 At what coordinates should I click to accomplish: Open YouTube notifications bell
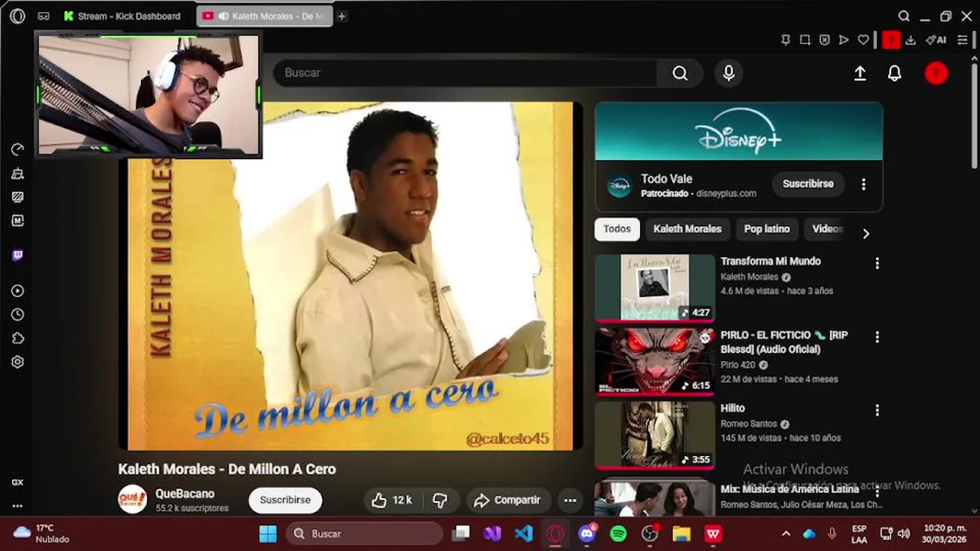click(894, 73)
